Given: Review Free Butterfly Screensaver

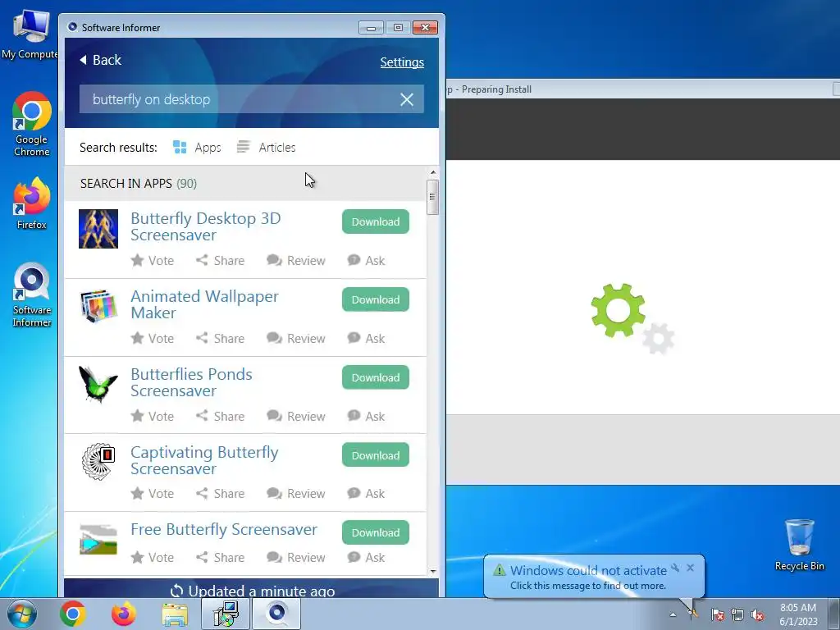Looking at the screenshot, I should pyautogui.click(x=295, y=558).
